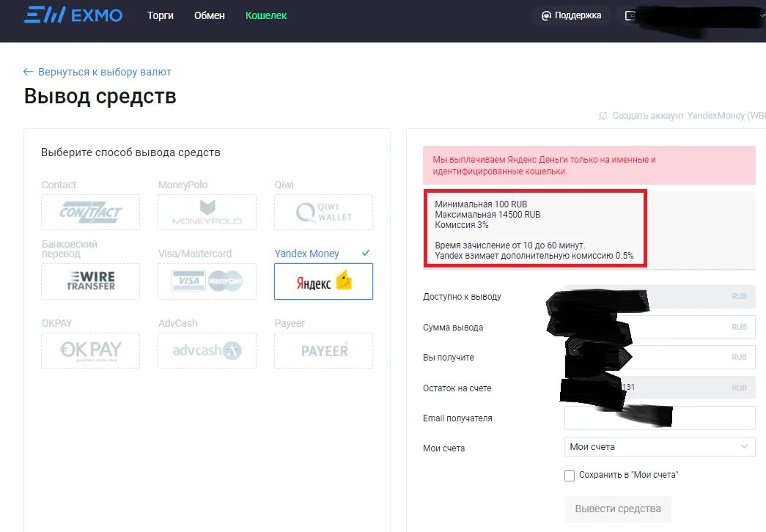
Task: Click the Вы получите amount field
Action: pos(660,357)
